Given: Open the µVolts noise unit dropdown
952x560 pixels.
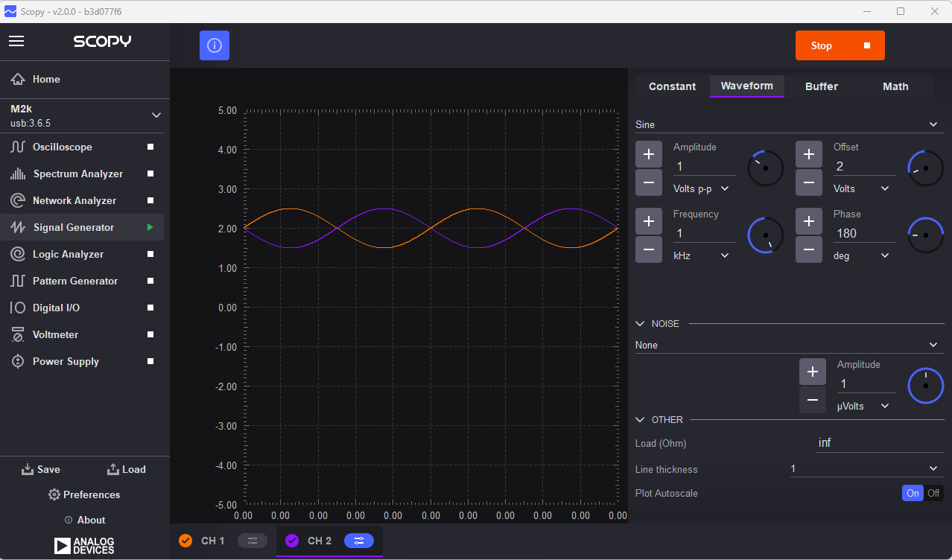Looking at the screenshot, I should pyautogui.click(x=865, y=406).
